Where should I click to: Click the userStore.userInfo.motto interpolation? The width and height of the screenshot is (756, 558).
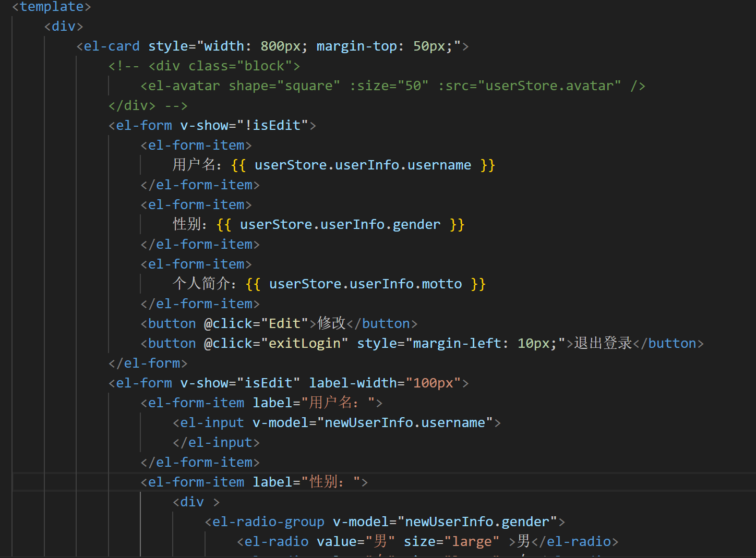coord(365,284)
